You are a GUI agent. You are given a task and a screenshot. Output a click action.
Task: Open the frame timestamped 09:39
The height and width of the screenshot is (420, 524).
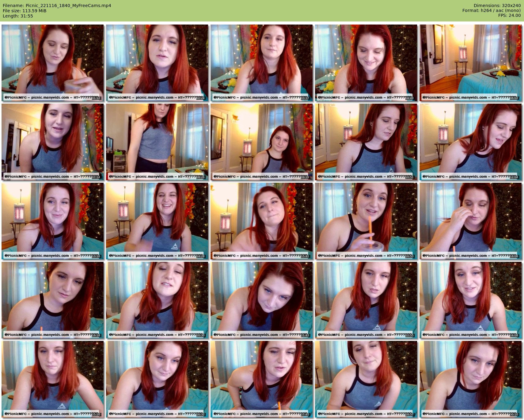(x=261, y=142)
